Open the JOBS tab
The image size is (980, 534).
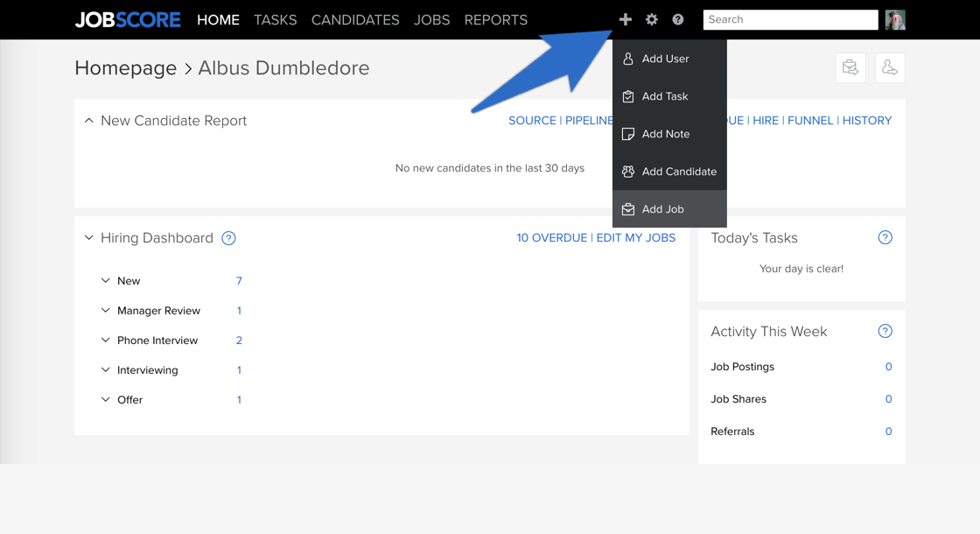coord(432,20)
